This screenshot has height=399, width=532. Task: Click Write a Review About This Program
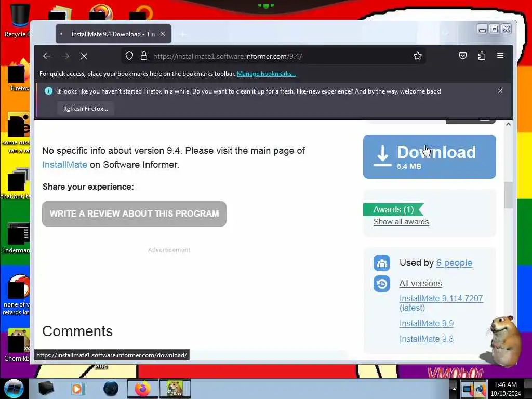point(134,214)
